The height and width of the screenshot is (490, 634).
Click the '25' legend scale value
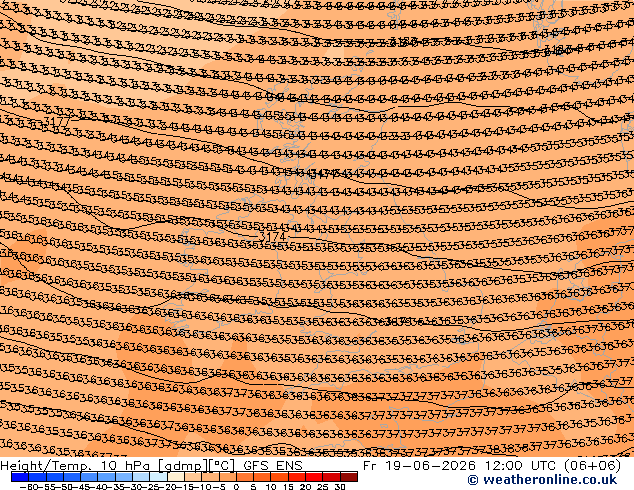point(323,486)
